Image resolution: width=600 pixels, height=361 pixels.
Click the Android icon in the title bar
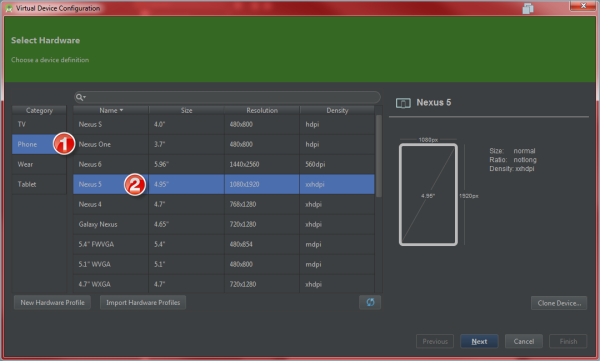coord(8,8)
